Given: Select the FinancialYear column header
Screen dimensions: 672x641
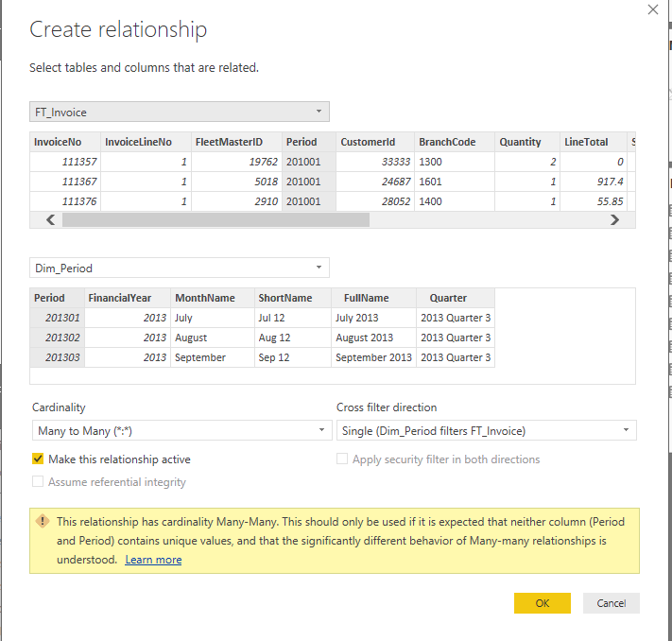Looking at the screenshot, I should (x=128, y=298).
